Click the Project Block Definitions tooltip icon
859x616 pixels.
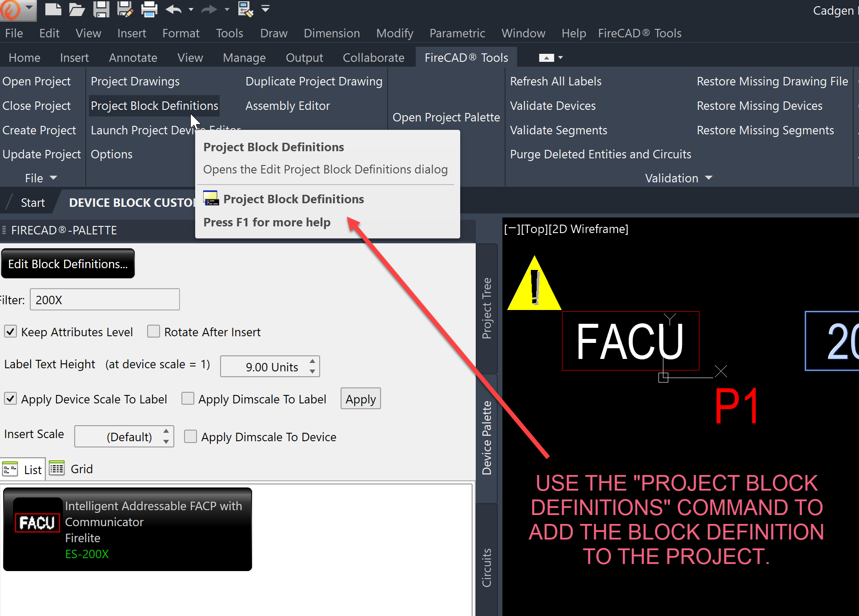coord(211,198)
